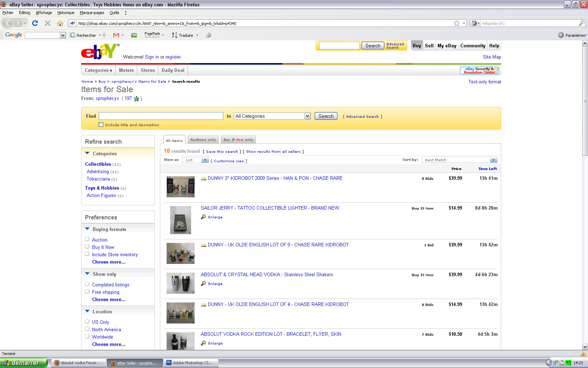Open the Customize view link
This screenshot has height=368, width=588.
click(229, 161)
